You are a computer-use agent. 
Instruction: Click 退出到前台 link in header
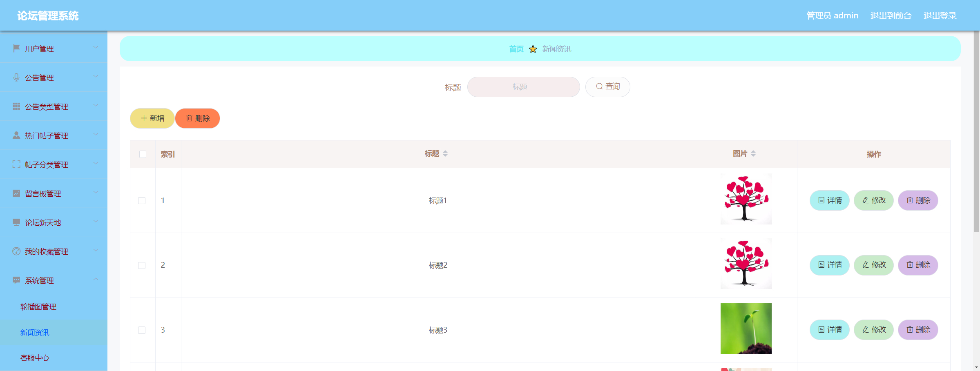click(x=891, y=16)
